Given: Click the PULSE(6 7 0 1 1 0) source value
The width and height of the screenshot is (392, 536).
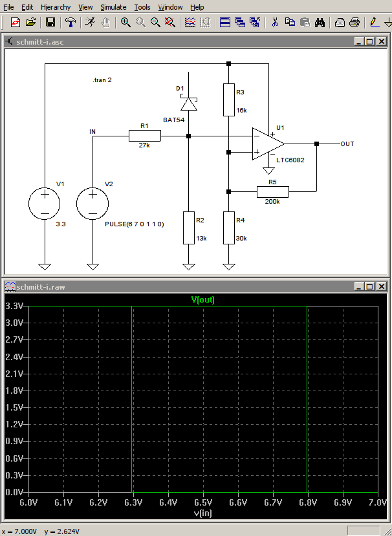Looking at the screenshot, I should [x=135, y=224].
